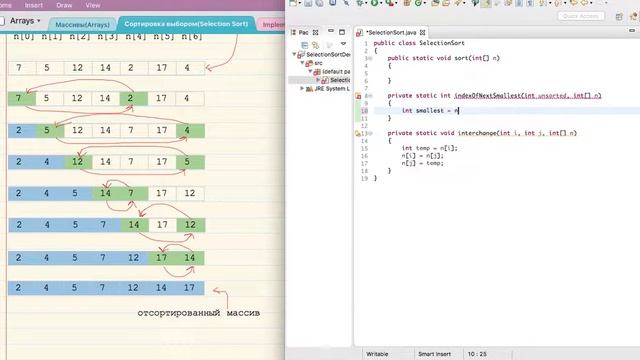
Task: Toggle Link with Editor in Package Explorer
Action: coord(315,45)
